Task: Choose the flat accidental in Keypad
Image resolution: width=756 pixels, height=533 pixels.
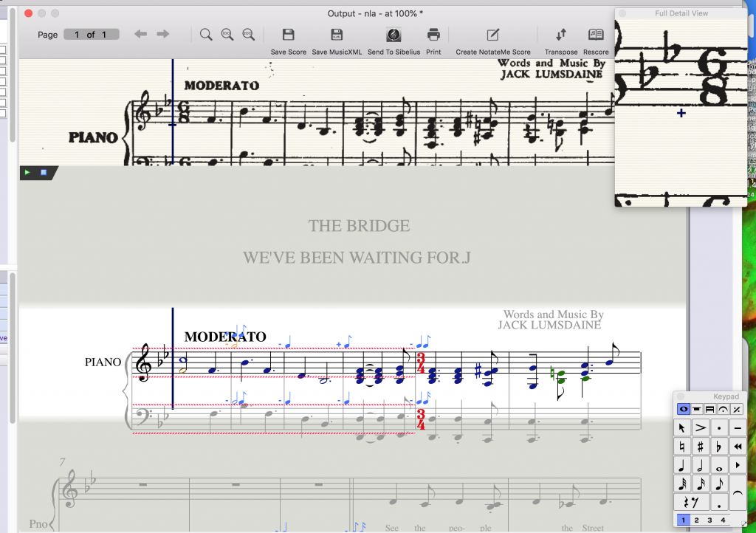Action: [x=719, y=447]
